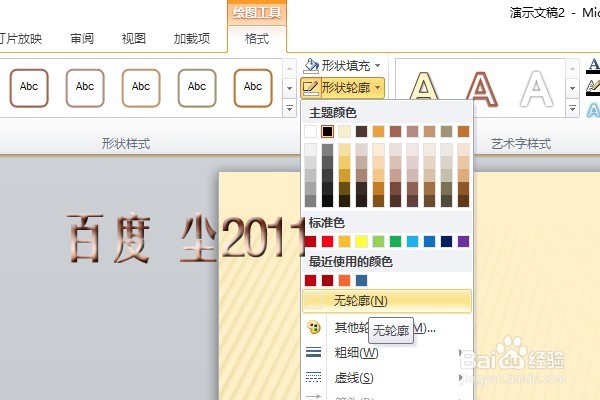Open the 幻灯片放映 tab
Viewport: 600px width, 400px height.
tap(21, 38)
